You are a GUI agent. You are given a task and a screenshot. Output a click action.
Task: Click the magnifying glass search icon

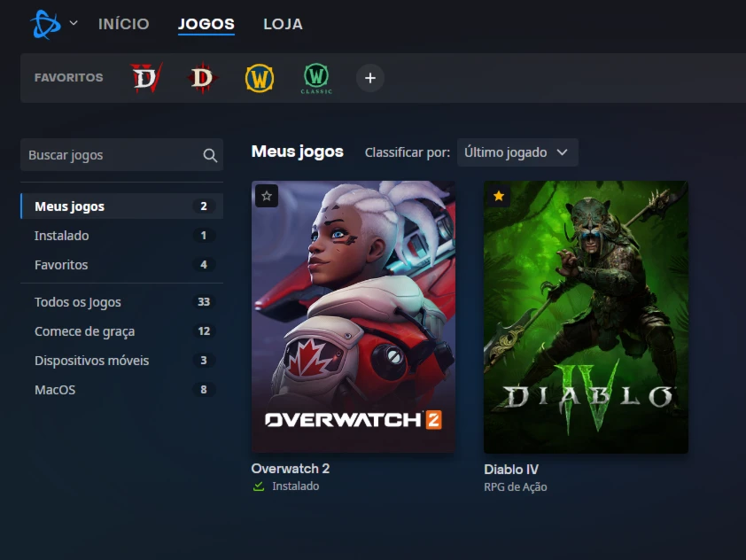click(210, 155)
